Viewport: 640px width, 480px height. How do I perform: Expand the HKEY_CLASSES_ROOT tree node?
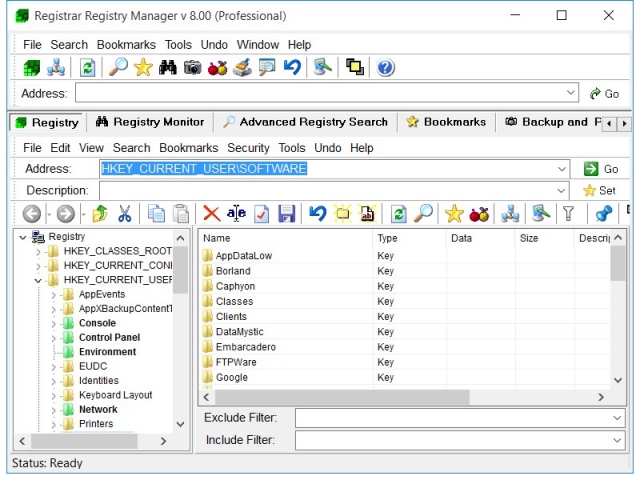pos(38,252)
